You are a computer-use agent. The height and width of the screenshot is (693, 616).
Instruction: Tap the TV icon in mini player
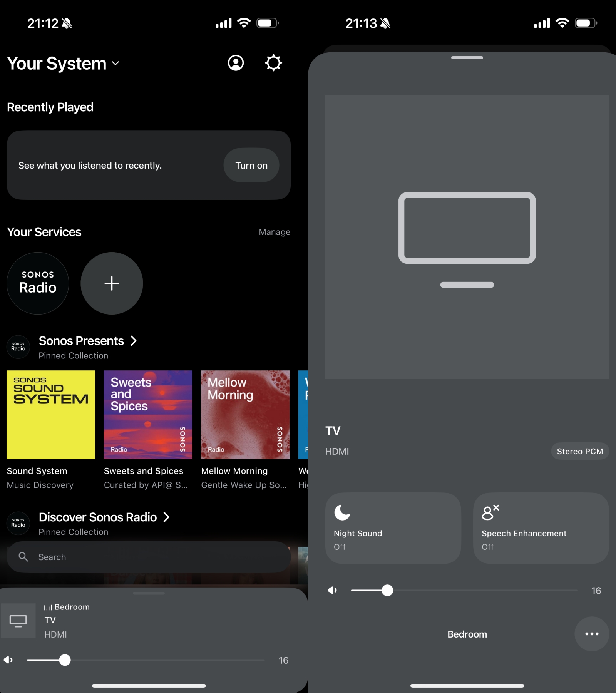click(x=18, y=621)
